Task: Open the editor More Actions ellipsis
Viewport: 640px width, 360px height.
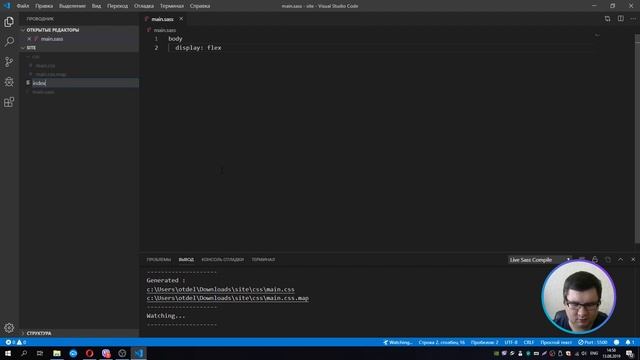Action: click(633, 19)
